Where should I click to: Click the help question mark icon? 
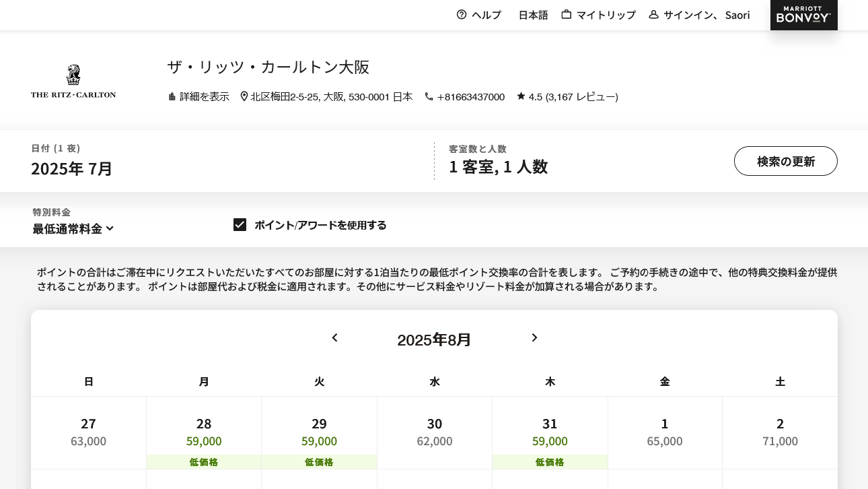coord(462,14)
